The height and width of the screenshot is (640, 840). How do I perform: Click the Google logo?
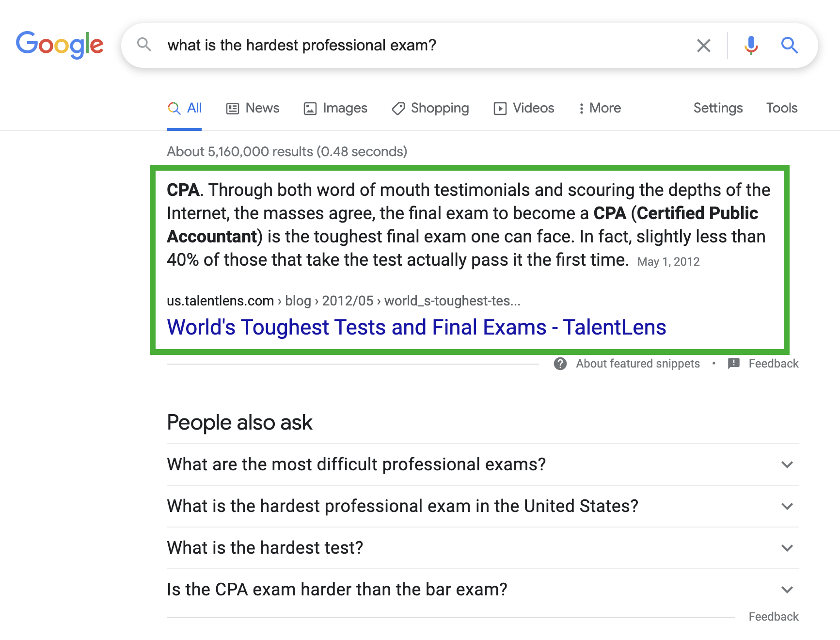point(60,45)
